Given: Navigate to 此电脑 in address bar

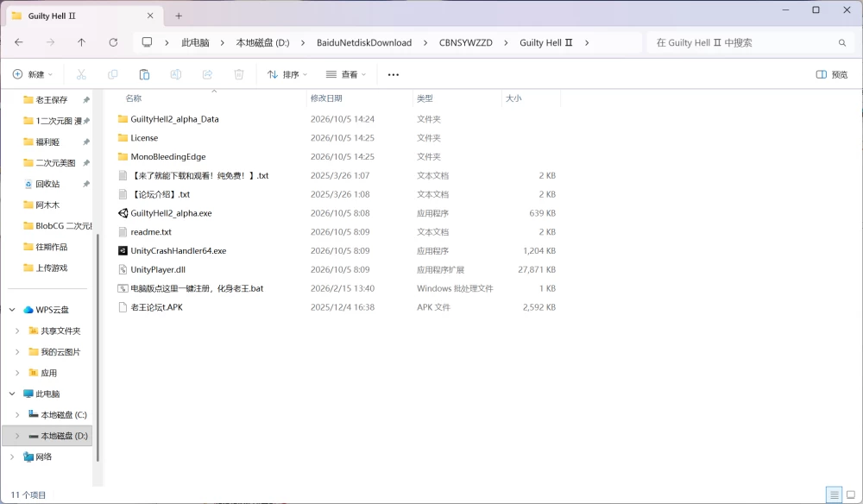Looking at the screenshot, I should click(x=195, y=43).
